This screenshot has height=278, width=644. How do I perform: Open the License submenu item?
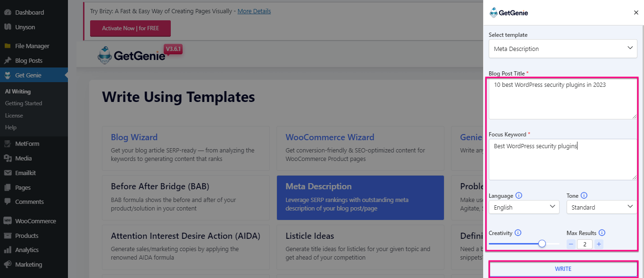pos(14,116)
